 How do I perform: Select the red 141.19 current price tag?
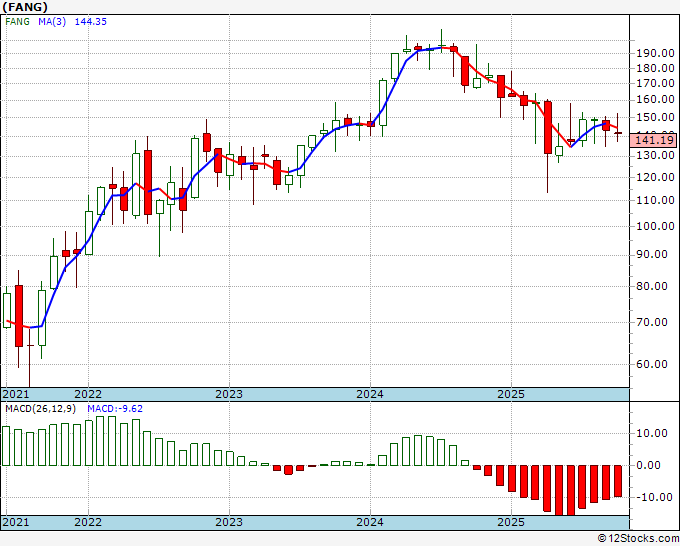point(655,141)
